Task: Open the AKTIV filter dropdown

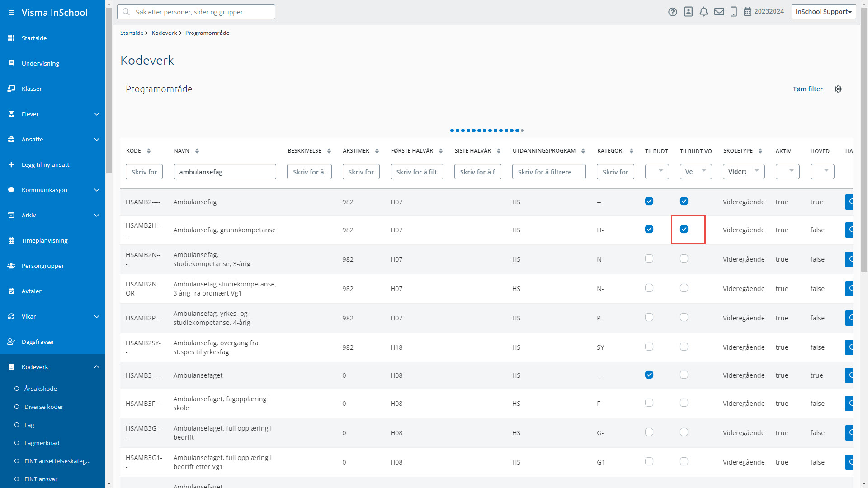Action: point(788,172)
